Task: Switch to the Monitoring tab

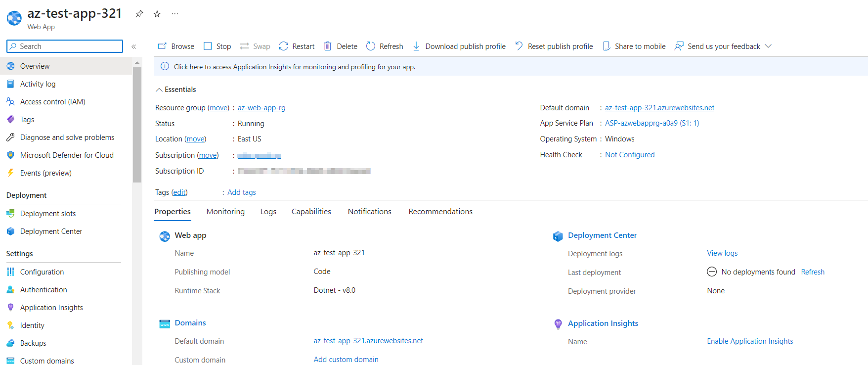Action: click(225, 212)
